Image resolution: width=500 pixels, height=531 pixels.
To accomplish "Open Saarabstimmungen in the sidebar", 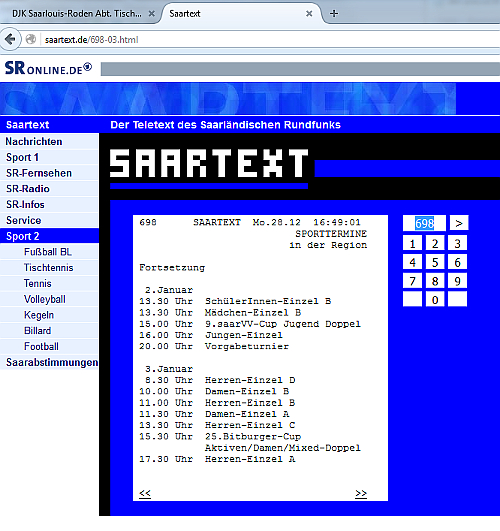I will 49,362.
